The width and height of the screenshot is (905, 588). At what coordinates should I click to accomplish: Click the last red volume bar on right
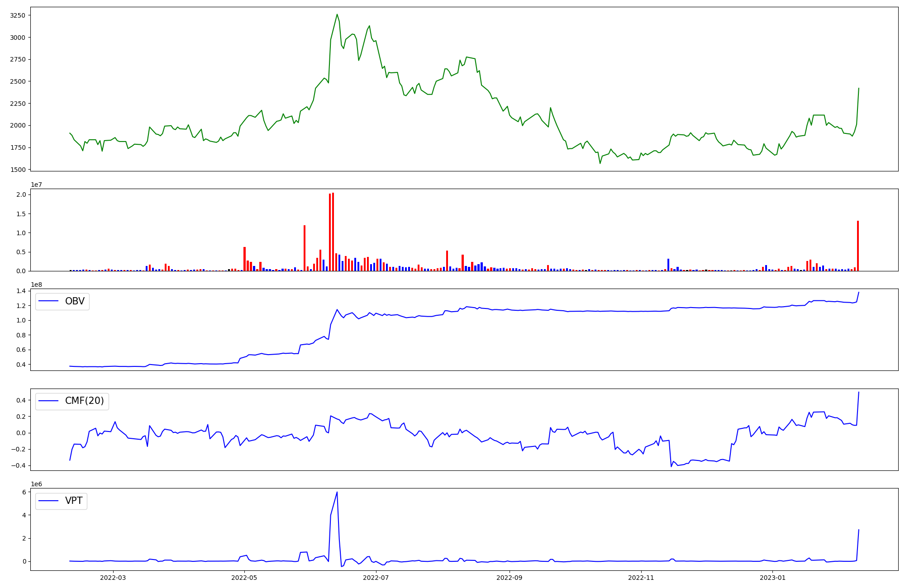click(857, 246)
